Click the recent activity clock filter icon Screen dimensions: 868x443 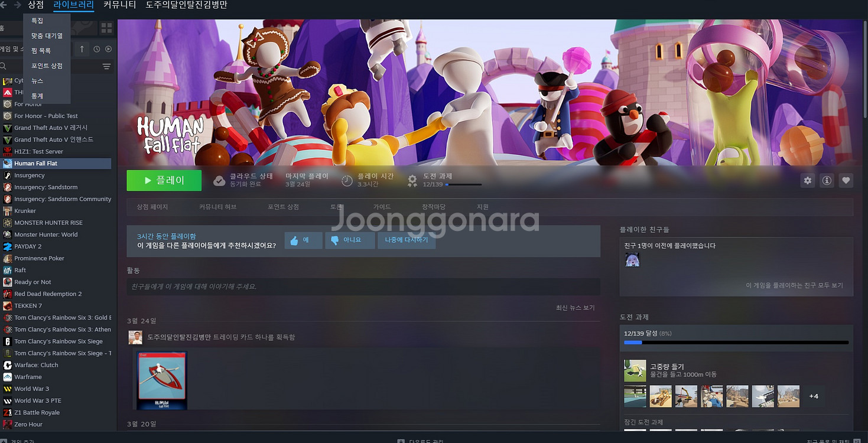(x=97, y=49)
